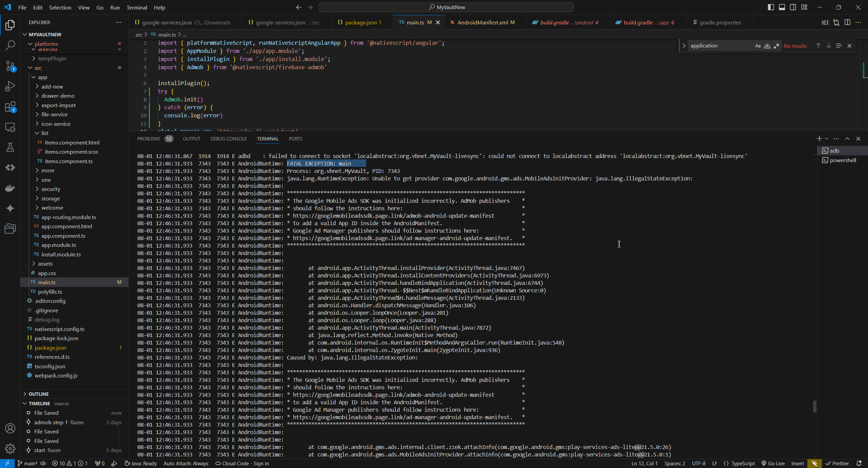Expand the security folder

click(51, 189)
